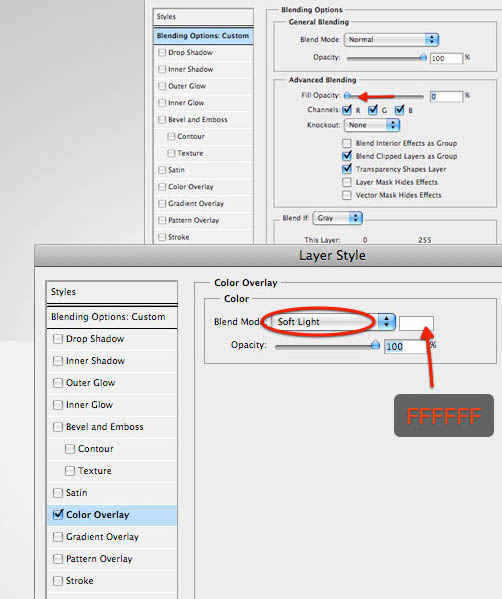Open the Normal blend mode dropdown
The height and width of the screenshot is (599, 502).
click(391, 39)
